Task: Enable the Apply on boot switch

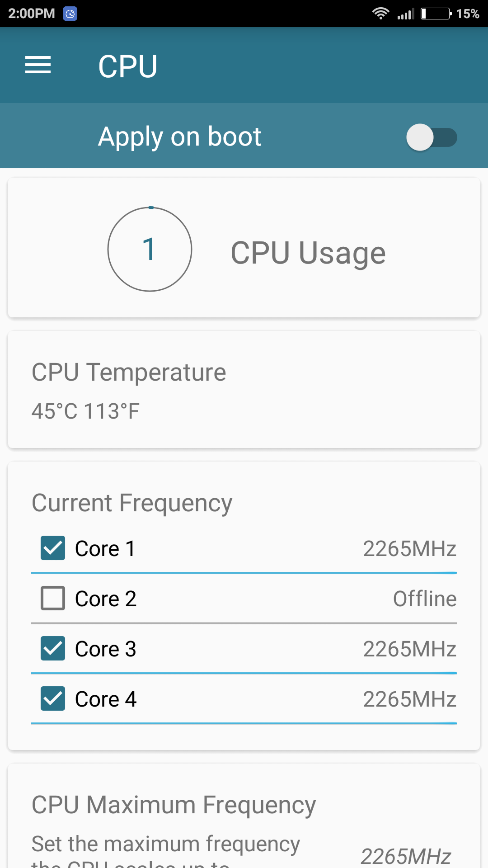Action: 432,137
